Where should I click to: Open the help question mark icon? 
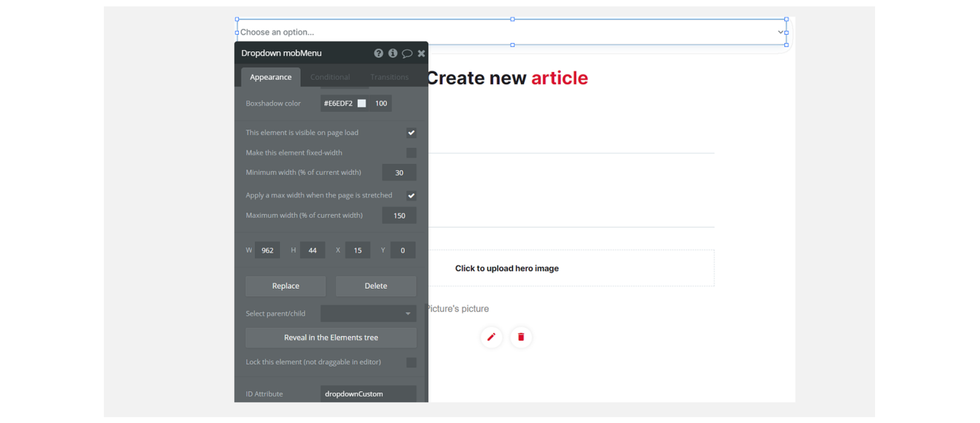click(x=379, y=53)
